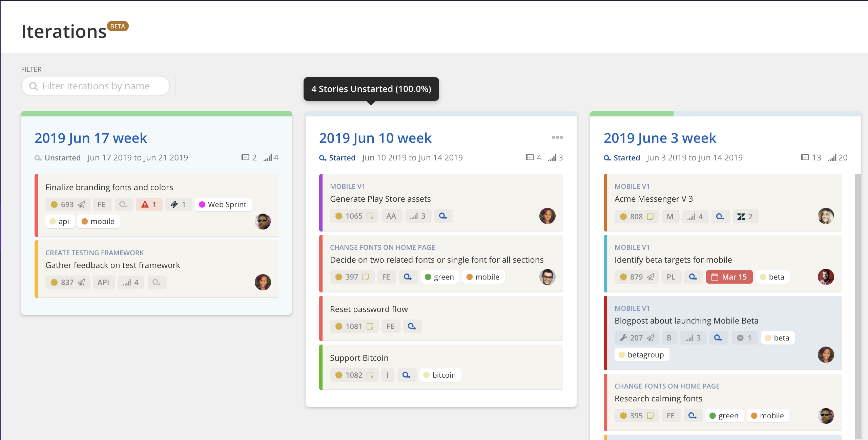Screen dimensions: 868x440
Task: Click the api label on Finalize branding story
Action: tap(60, 221)
